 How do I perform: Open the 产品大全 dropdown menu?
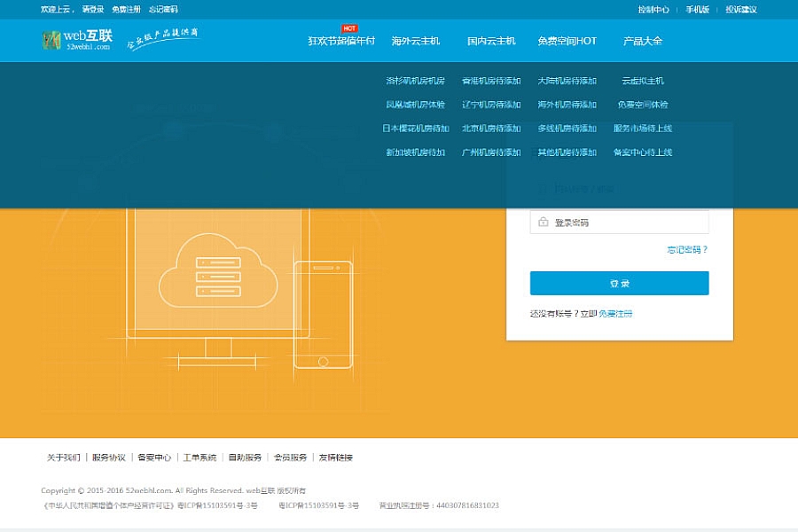pos(643,41)
